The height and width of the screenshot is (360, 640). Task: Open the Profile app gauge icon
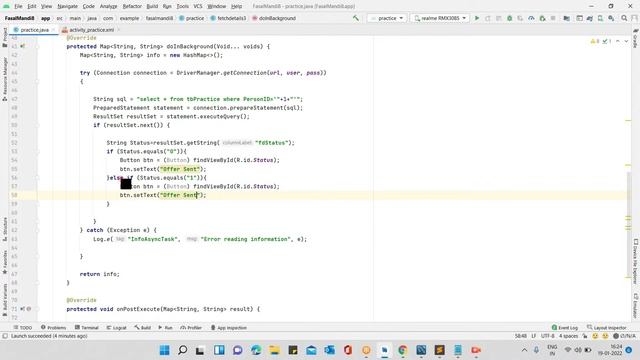pyautogui.click(x=531, y=18)
